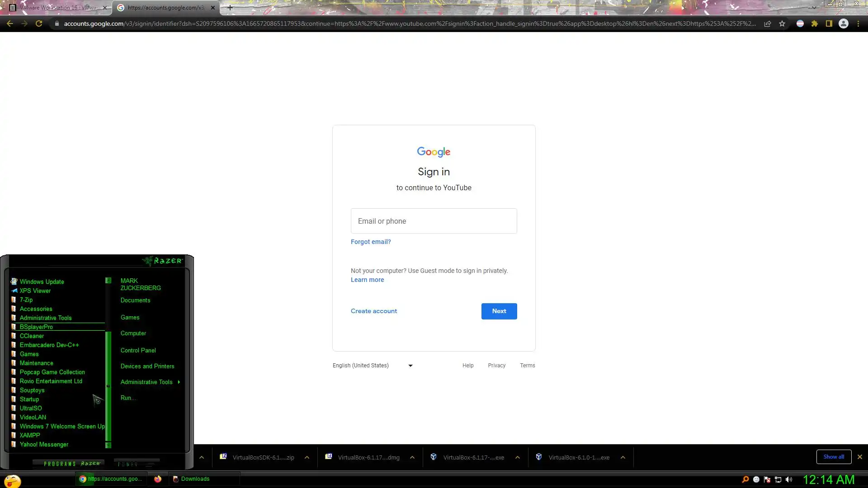Open BSplayerPro folder in programs list
The height and width of the screenshot is (488, 868).
(36, 327)
